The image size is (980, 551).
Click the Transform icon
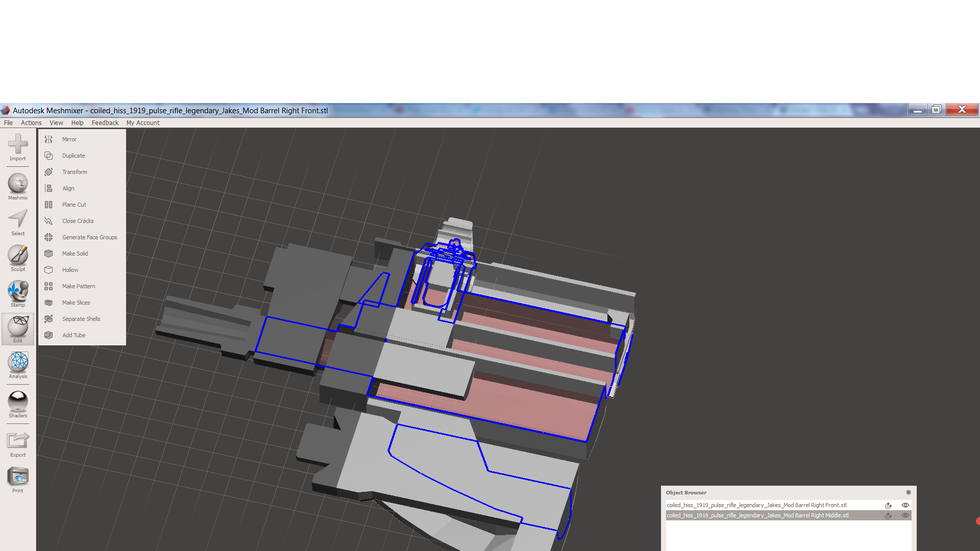(x=48, y=172)
